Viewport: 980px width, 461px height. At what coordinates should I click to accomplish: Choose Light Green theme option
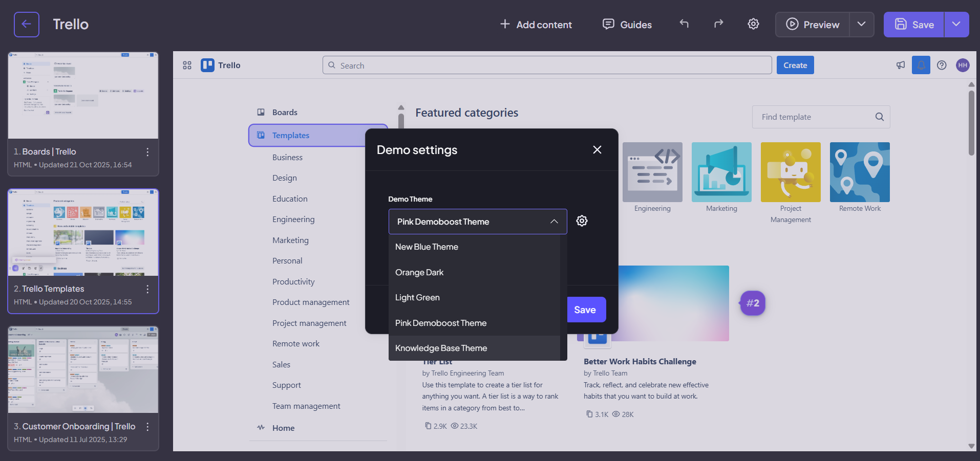(475, 297)
